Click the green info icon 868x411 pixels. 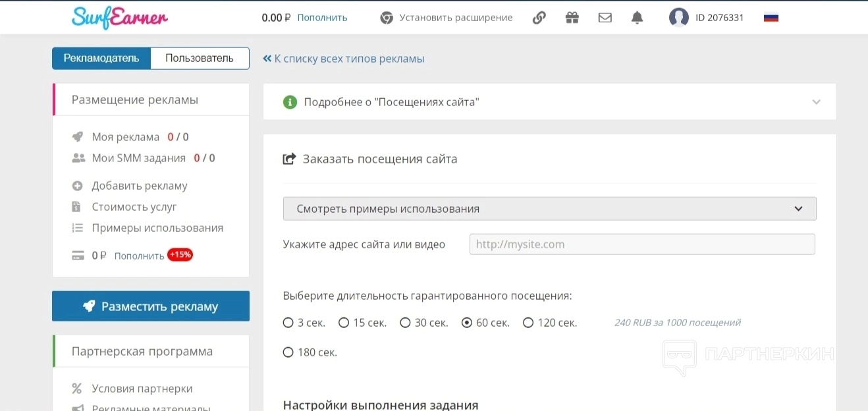[290, 102]
